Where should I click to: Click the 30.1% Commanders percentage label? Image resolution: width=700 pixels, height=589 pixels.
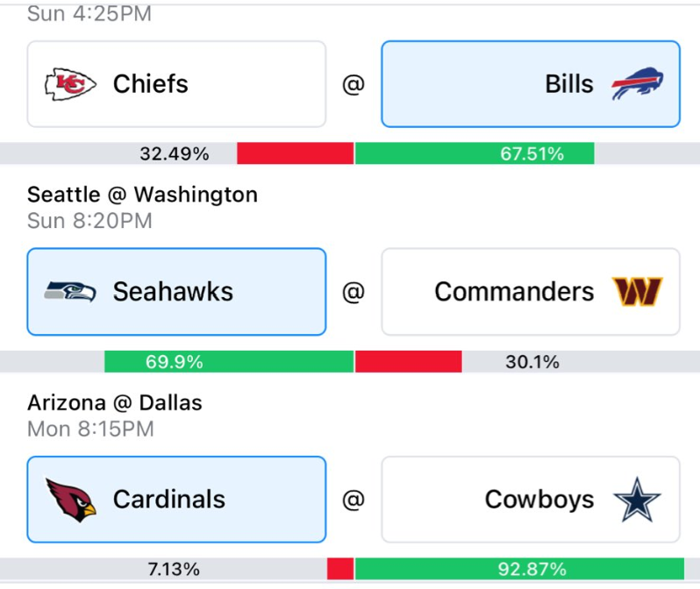532,362
